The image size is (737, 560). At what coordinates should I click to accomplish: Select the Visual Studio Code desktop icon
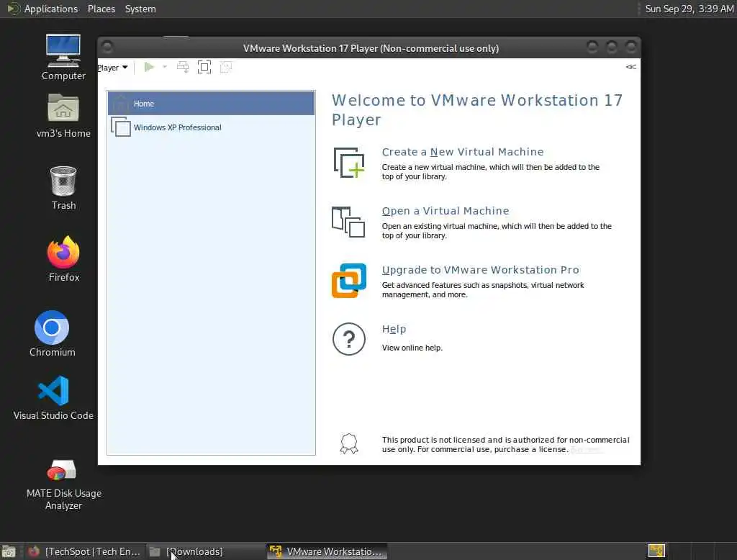point(53,398)
